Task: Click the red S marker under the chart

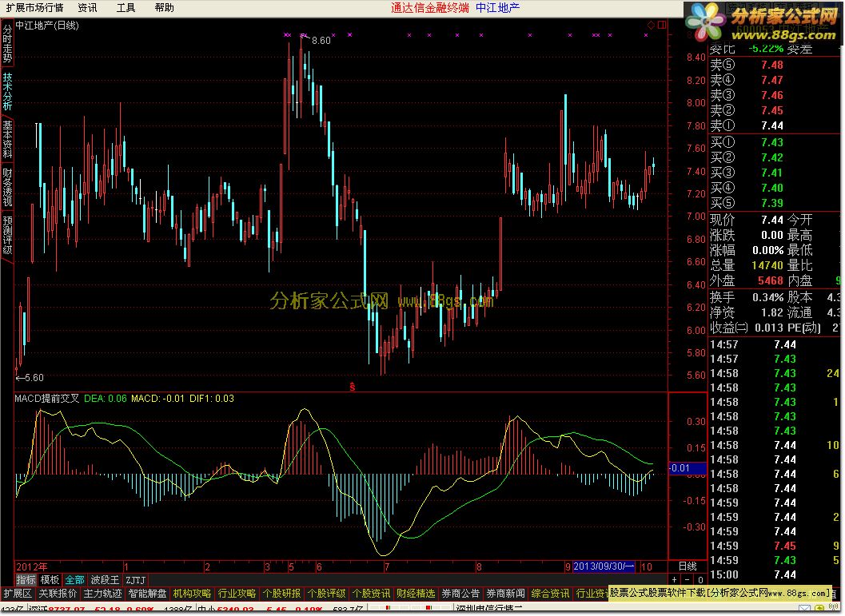Action: 352,387
